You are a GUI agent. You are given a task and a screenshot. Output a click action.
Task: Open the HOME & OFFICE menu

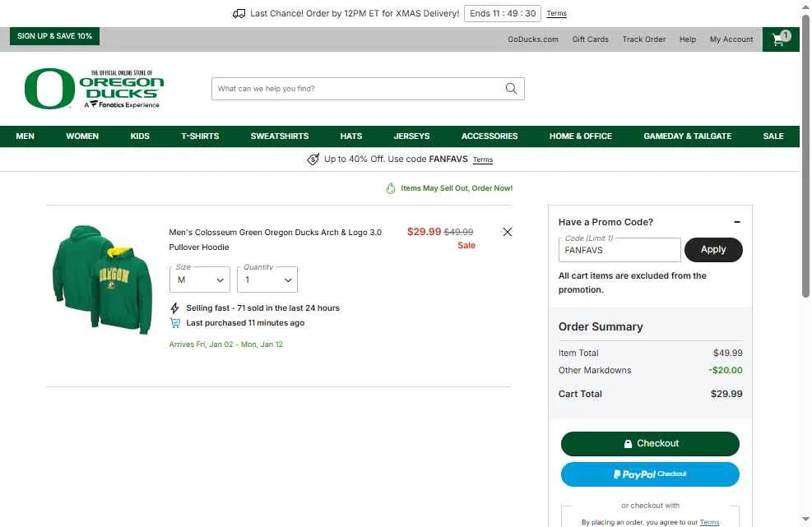click(581, 136)
